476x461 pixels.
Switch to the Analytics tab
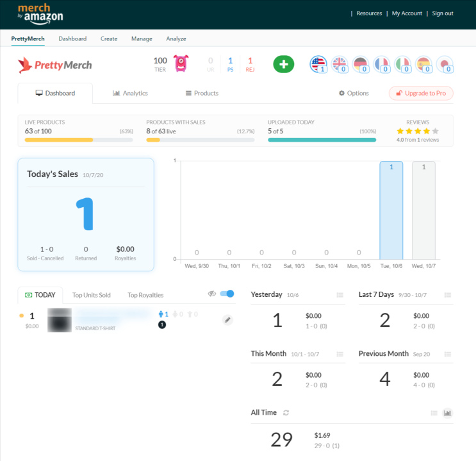click(x=130, y=94)
